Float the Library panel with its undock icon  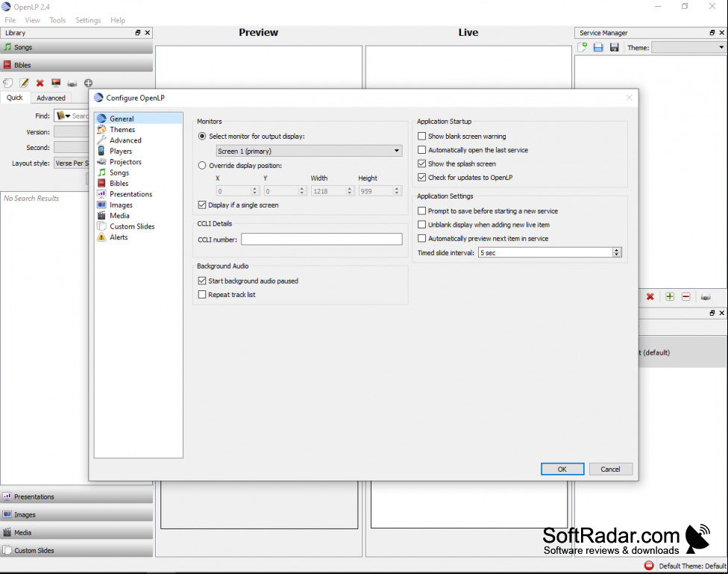[x=138, y=33]
